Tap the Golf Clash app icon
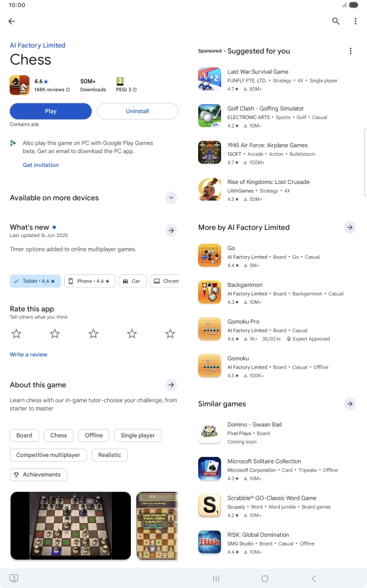367x588 pixels. pyautogui.click(x=209, y=116)
